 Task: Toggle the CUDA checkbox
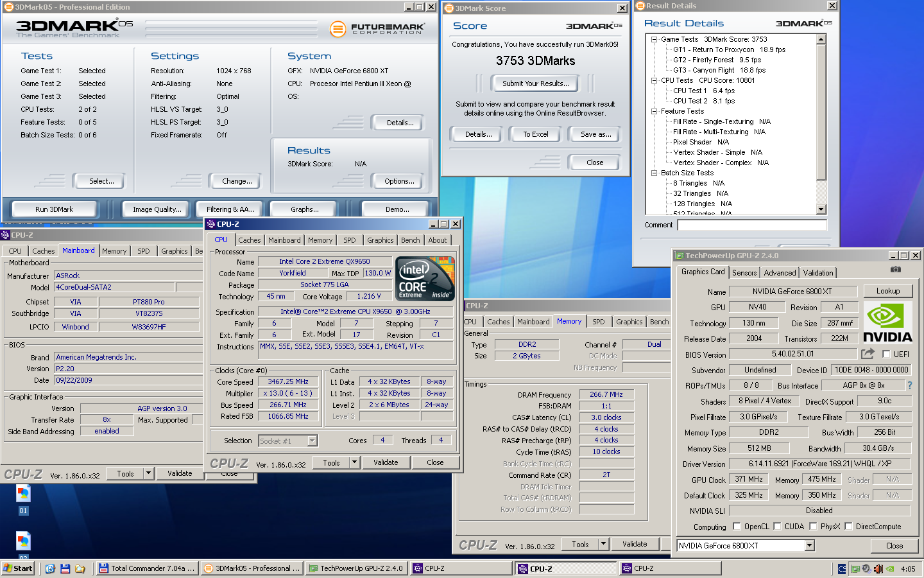777,527
